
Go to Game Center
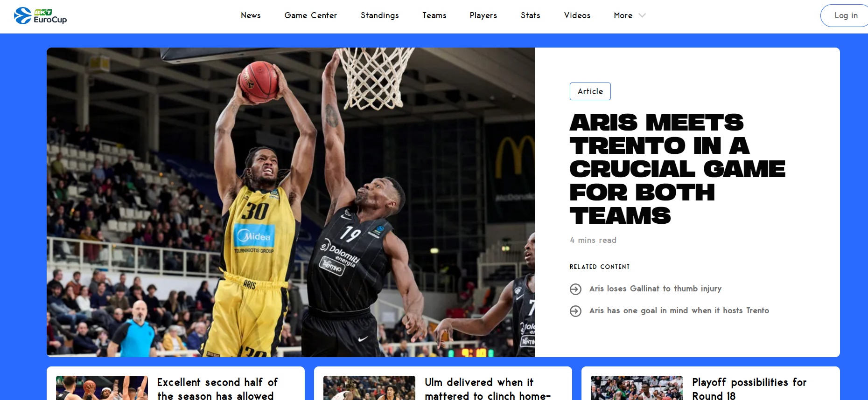[x=310, y=15]
